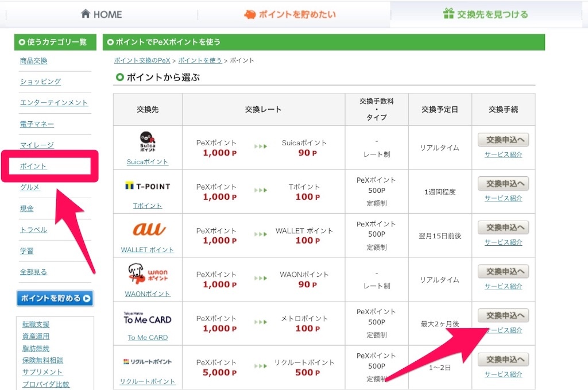Open 全部見る link in sidebar
Screen dimensions: 588x390
point(33,272)
